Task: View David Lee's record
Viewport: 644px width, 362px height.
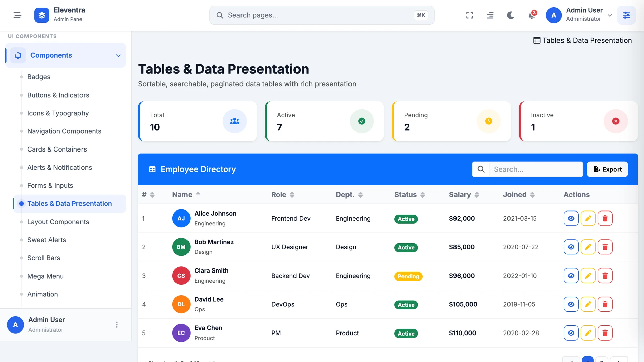Action: coord(571,304)
